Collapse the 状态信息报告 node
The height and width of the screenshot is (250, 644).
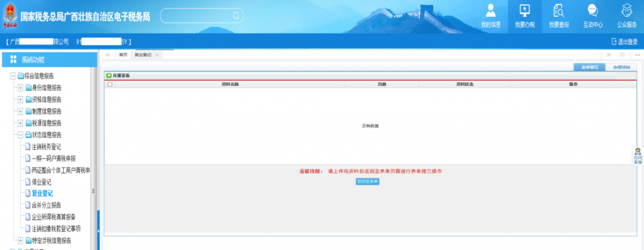coord(21,135)
